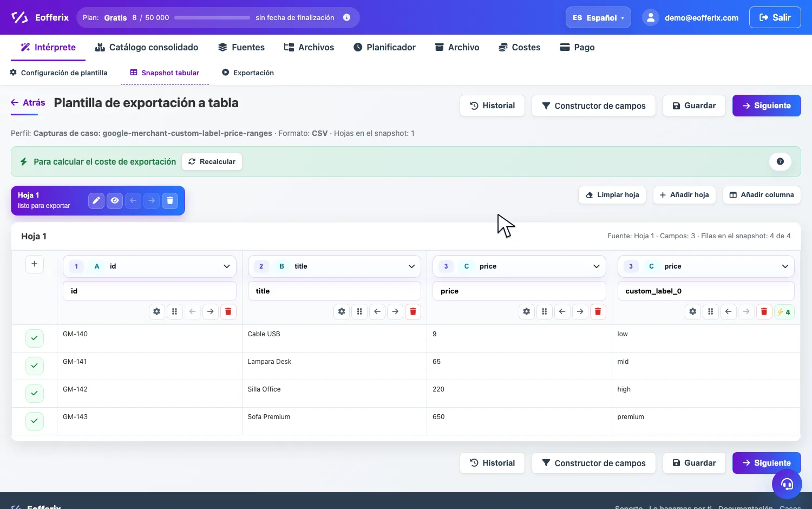Click top Guardar button

[x=694, y=106]
